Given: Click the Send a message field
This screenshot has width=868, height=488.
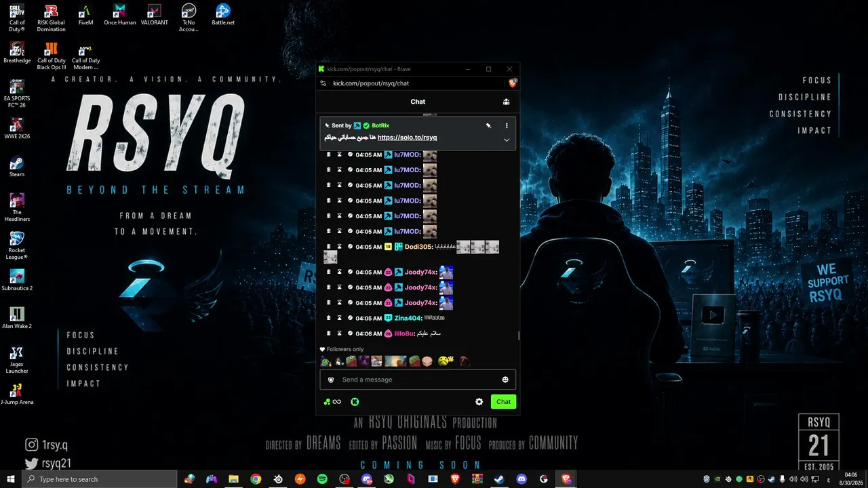Looking at the screenshot, I should [x=419, y=380].
